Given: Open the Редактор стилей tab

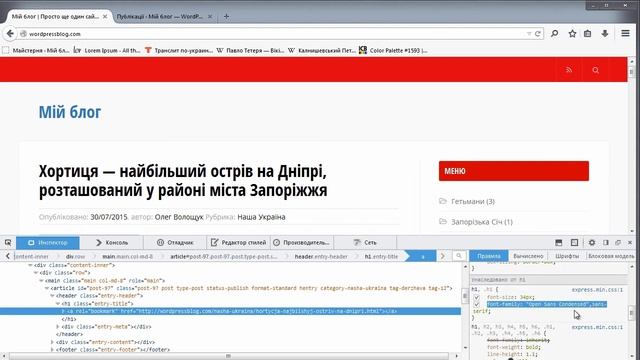Looking at the screenshot, I should 238,242.
